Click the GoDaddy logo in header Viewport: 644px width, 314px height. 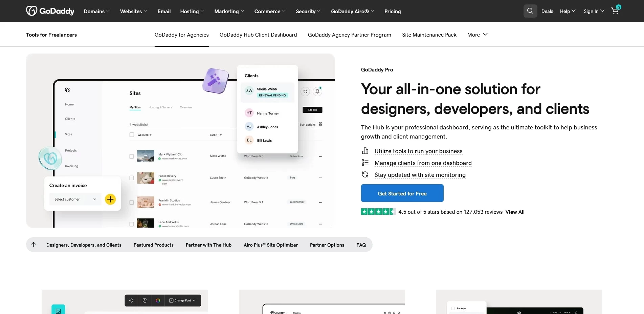point(50,11)
